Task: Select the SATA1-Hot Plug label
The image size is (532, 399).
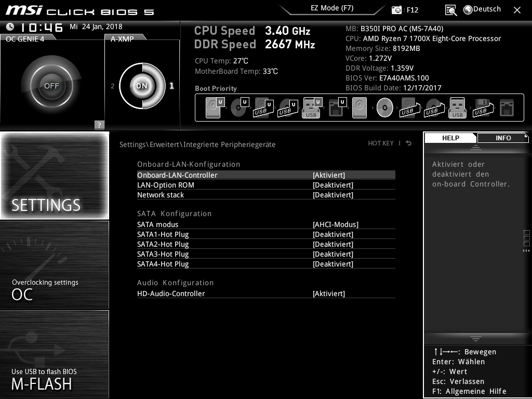Action: click(x=163, y=234)
